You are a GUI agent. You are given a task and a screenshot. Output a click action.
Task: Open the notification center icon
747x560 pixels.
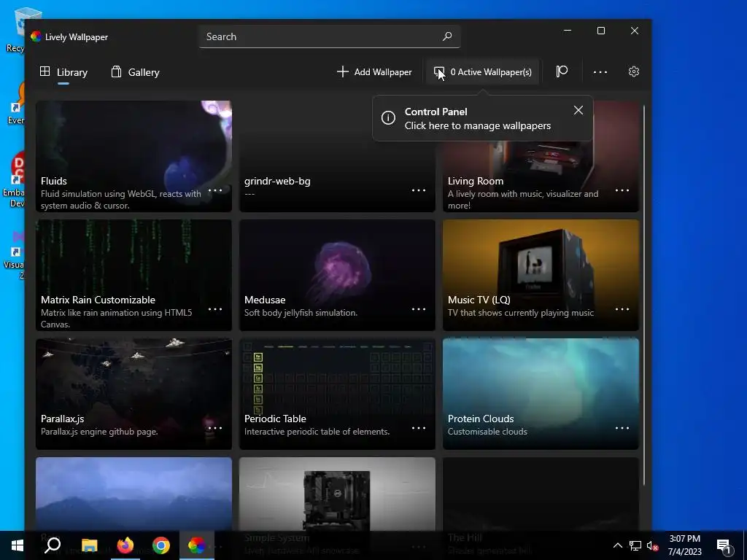point(724,545)
